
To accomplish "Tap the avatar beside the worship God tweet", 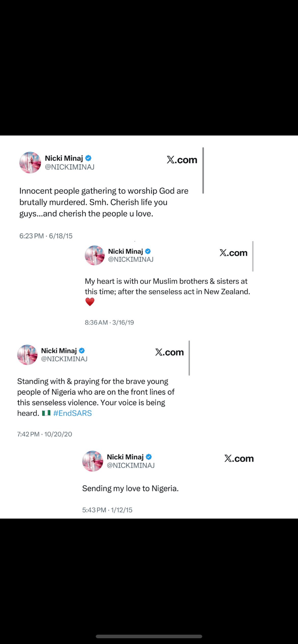I will [30, 162].
